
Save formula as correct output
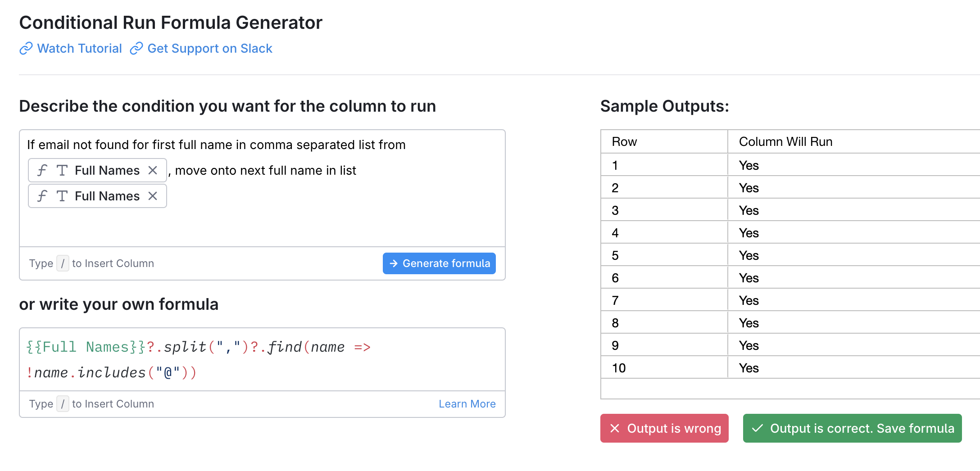tap(852, 428)
